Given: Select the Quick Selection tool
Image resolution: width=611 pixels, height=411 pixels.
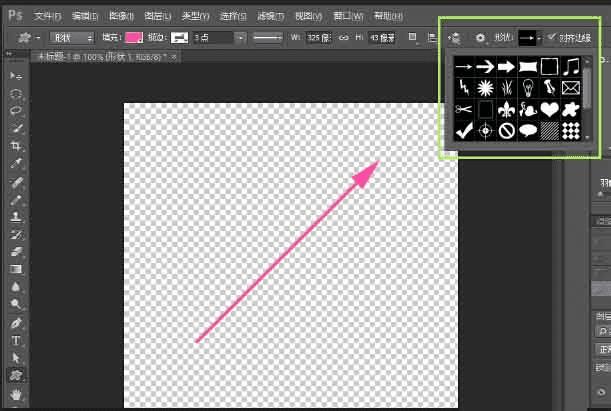Looking at the screenshot, I should 16,129.
